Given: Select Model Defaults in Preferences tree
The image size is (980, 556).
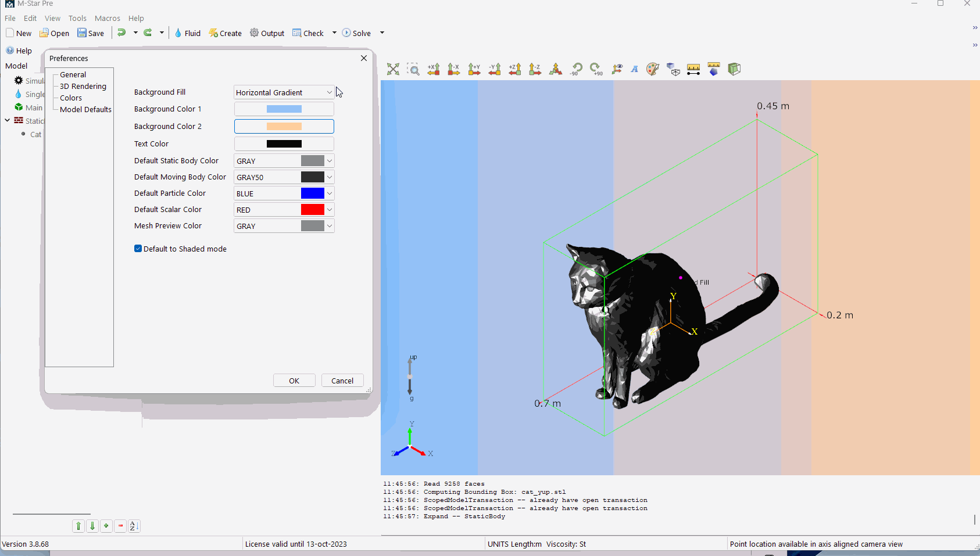Looking at the screenshot, I should [85, 109].
